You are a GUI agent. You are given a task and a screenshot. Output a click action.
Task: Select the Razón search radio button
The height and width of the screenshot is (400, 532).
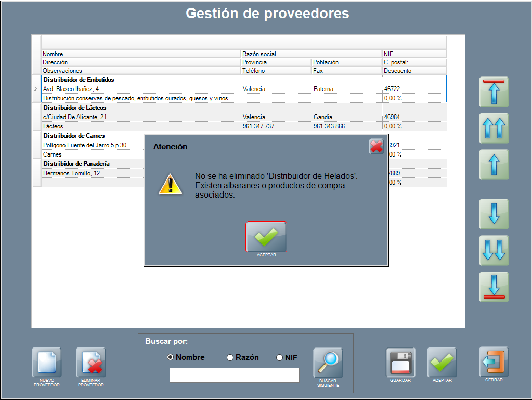[230, 357]
